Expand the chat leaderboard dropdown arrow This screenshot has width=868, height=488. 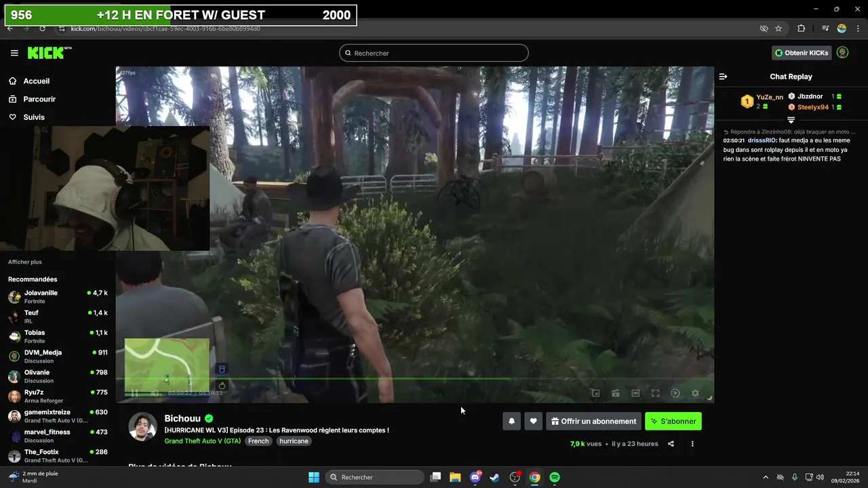click(791, 119)
